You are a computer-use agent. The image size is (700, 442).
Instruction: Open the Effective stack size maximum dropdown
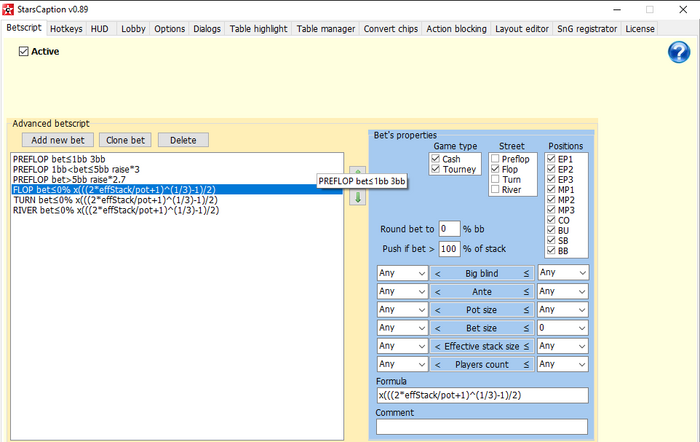coord(563,345)
